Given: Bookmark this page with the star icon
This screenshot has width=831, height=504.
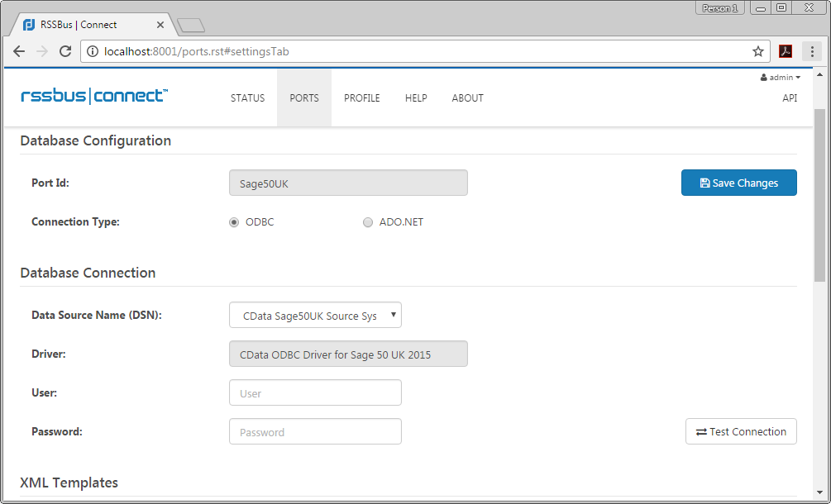Looking at the screenshot, I should click(x=758, y=51).
